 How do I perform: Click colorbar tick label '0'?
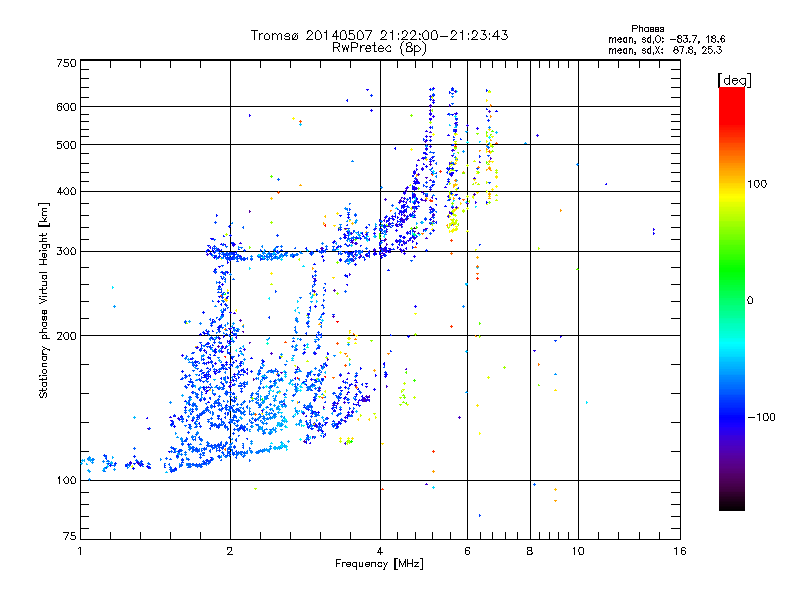point(750,301)
